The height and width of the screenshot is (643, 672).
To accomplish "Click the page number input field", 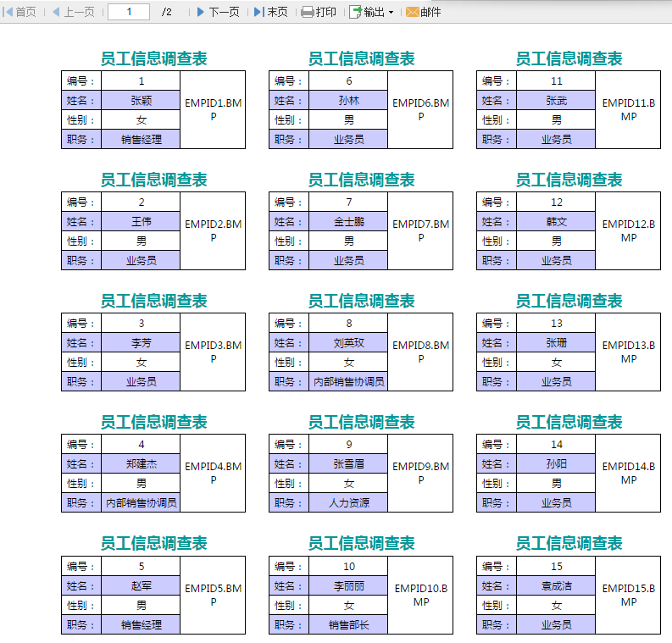I will point(129,12).
